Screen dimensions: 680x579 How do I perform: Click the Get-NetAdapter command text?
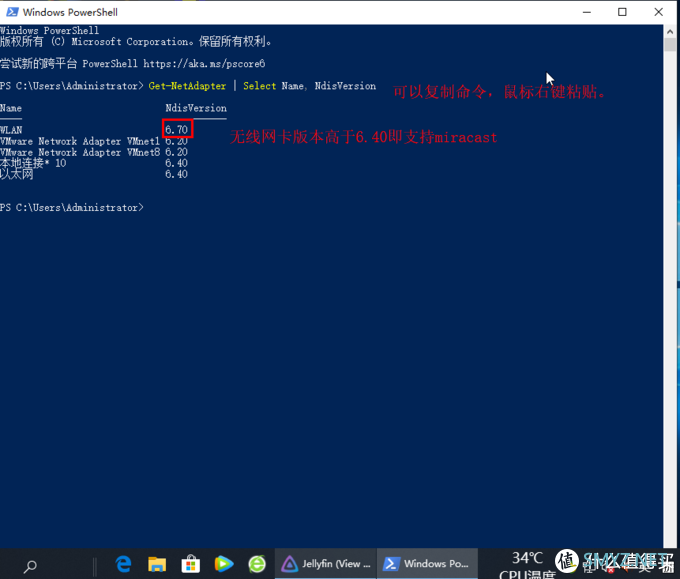[187, 86]
